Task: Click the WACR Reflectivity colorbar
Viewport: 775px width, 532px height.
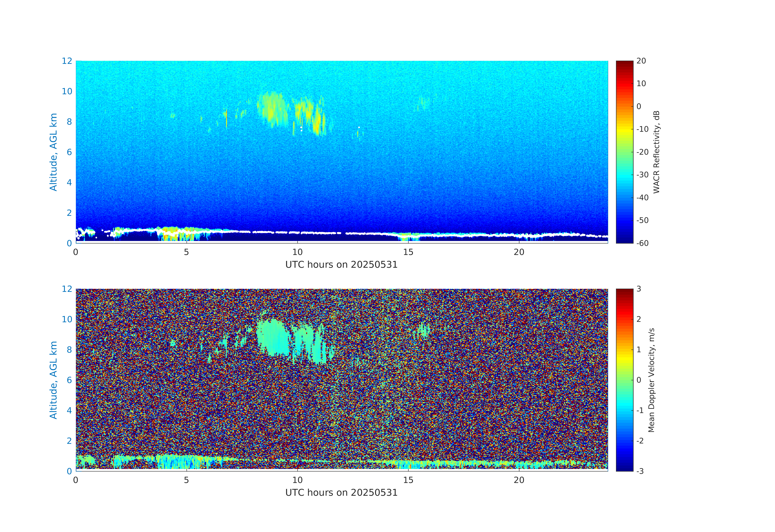Action: point(624,152)
